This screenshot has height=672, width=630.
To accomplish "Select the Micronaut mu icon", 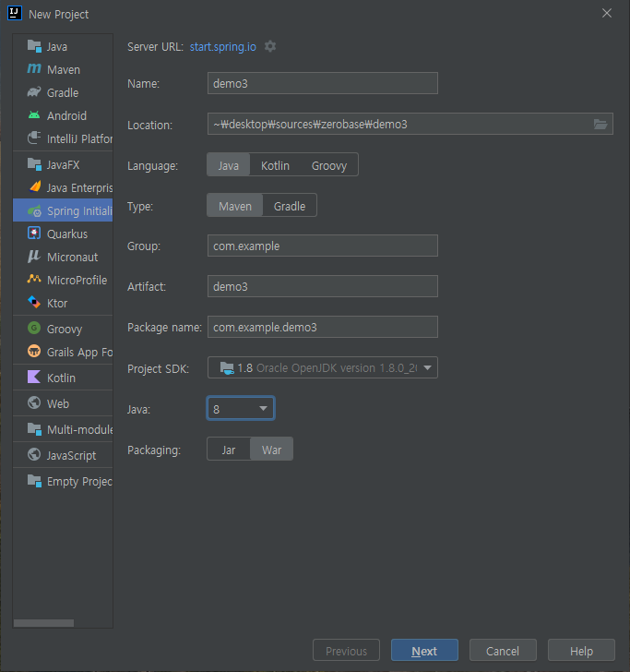I will [34, 257].
